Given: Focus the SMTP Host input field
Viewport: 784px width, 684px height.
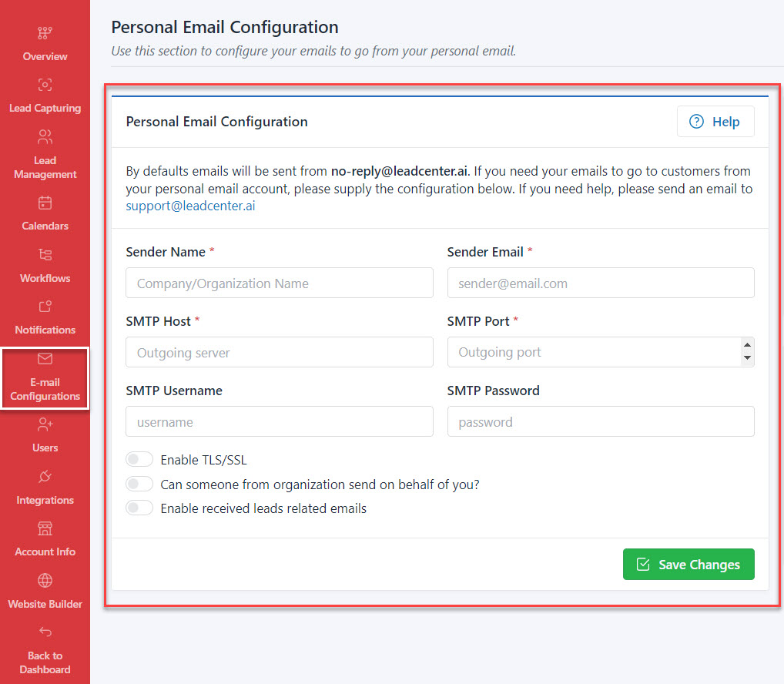Looking at the screenshot, I should [x=279, y=353].
